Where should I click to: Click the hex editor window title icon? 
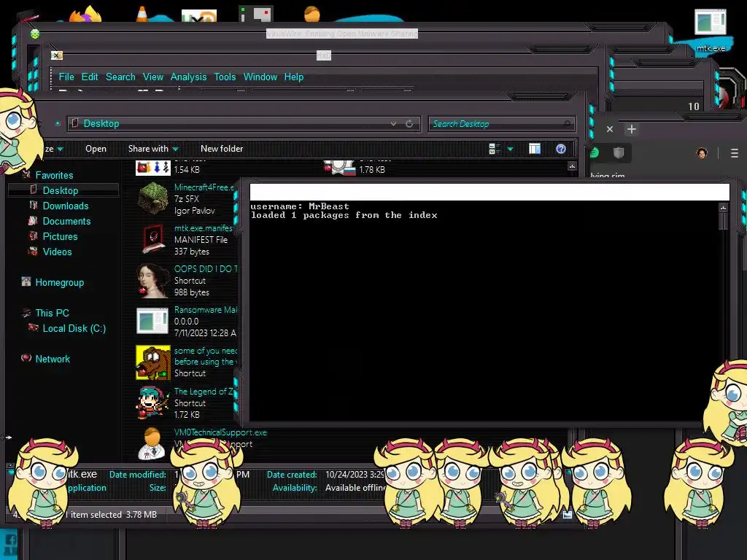pyautogui.click(x=57, y=55)
